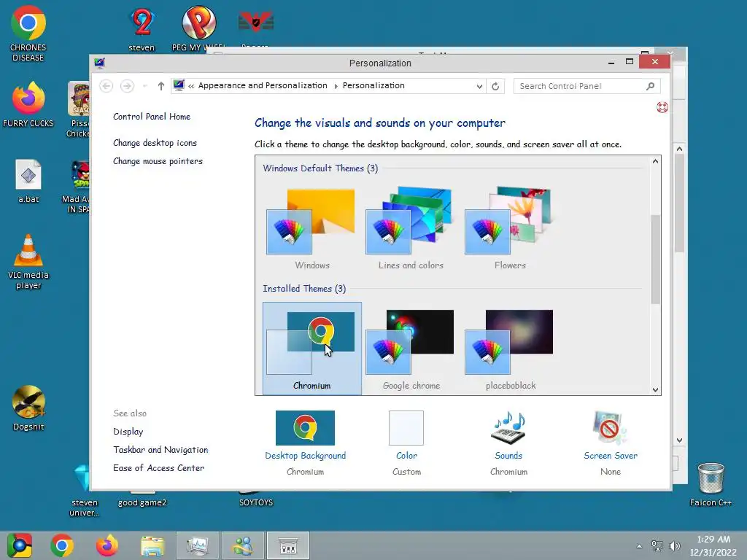Open CHRONES DISEASE desktop shortcut
This screenshot has width=747, height=560.
pos(28,34)
